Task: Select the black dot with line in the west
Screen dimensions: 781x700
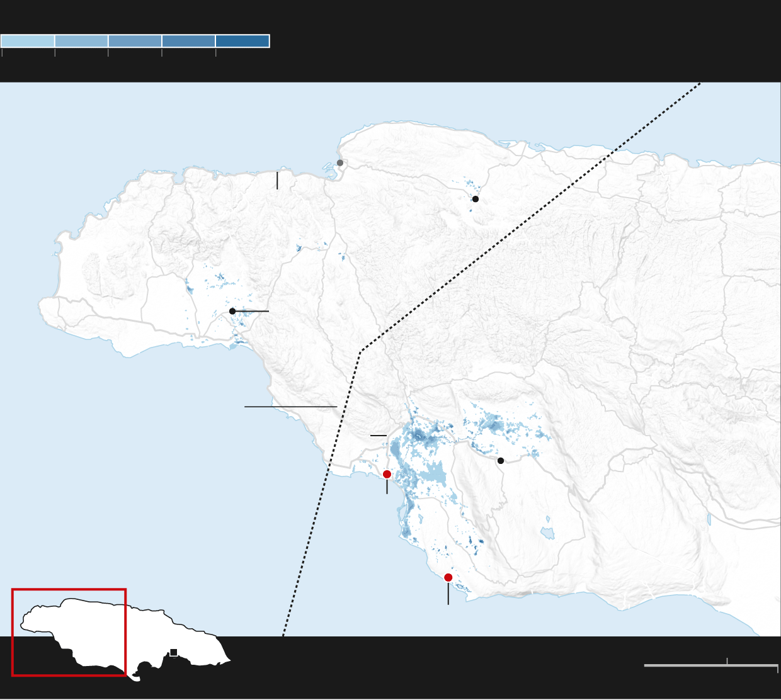Action: 232,311
